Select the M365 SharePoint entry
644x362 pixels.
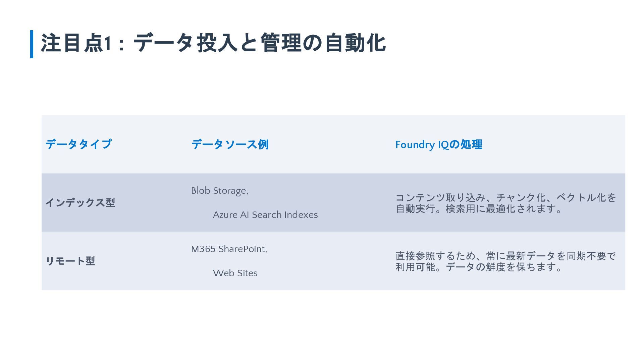point(229,249)
